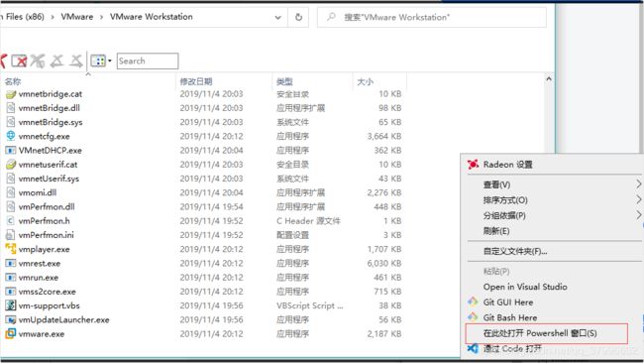Click the toolbar Search input field
Screen dimensions: 644x363
(148, 60)
